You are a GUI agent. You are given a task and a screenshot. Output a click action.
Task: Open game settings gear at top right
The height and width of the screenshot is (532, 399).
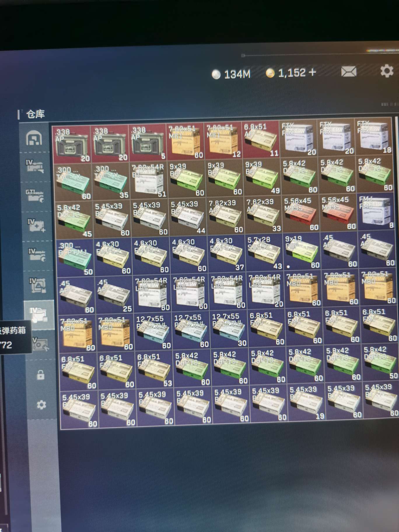pyautogui.click(x=387, y=71)
